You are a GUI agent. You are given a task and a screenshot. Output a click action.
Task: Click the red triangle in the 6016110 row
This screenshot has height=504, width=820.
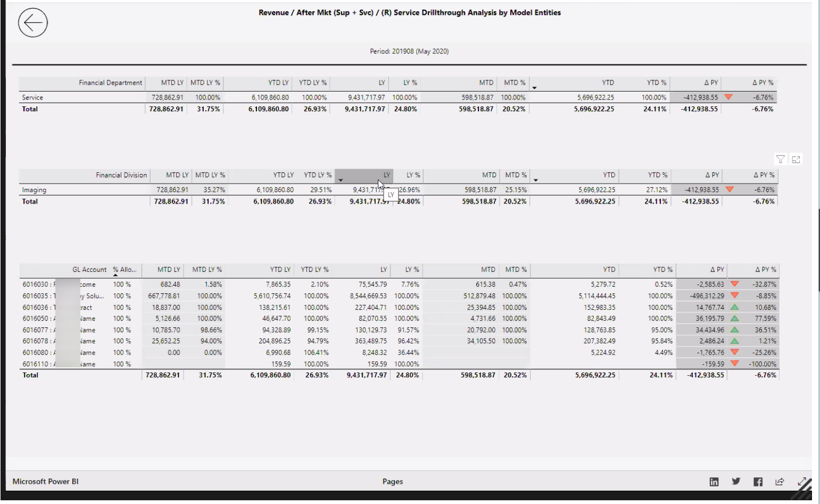coord(734,363)
